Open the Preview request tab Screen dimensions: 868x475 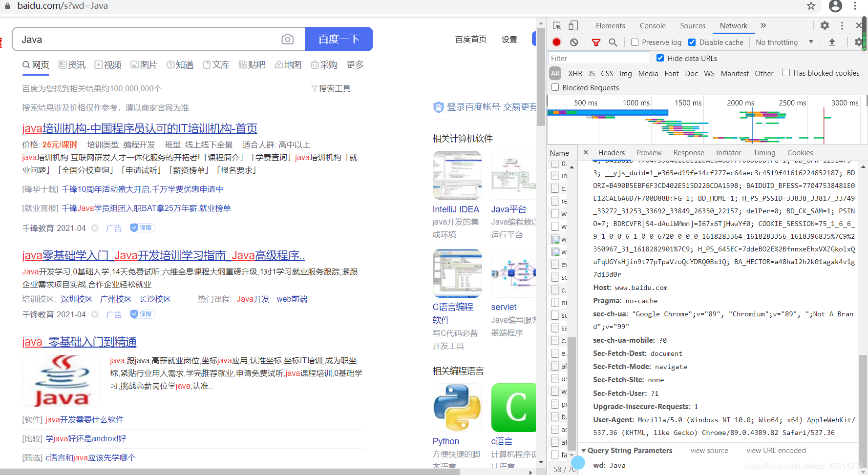point(649,153)
